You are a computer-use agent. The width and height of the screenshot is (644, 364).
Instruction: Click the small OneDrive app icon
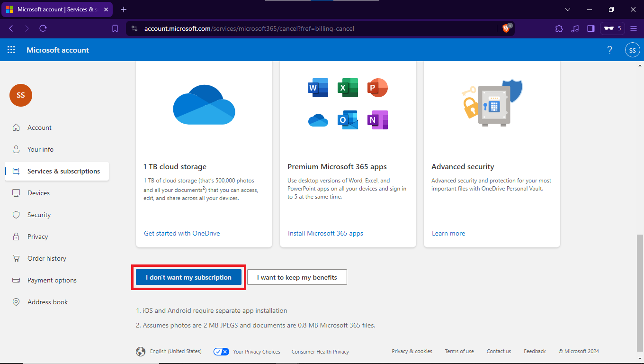coord(318,120)
